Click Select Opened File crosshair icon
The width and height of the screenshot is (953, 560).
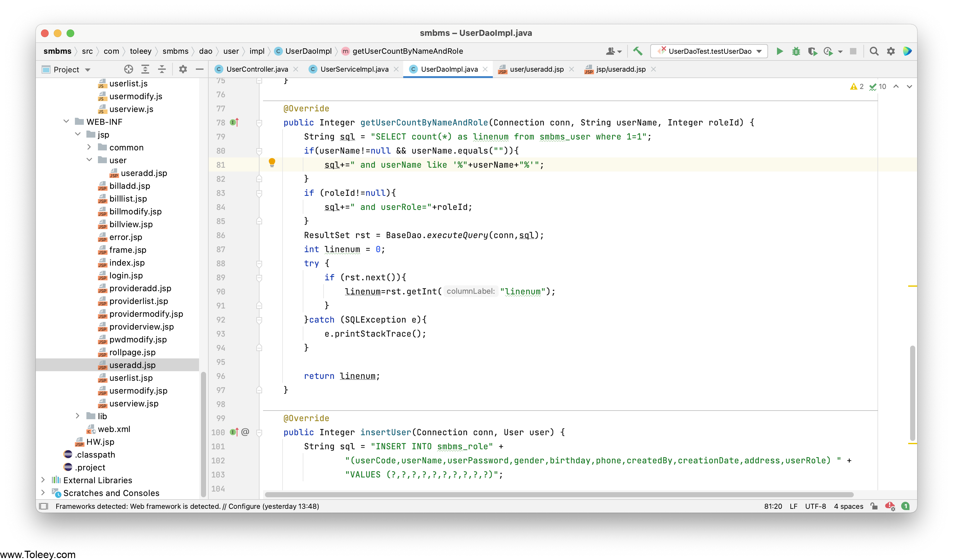128,69
